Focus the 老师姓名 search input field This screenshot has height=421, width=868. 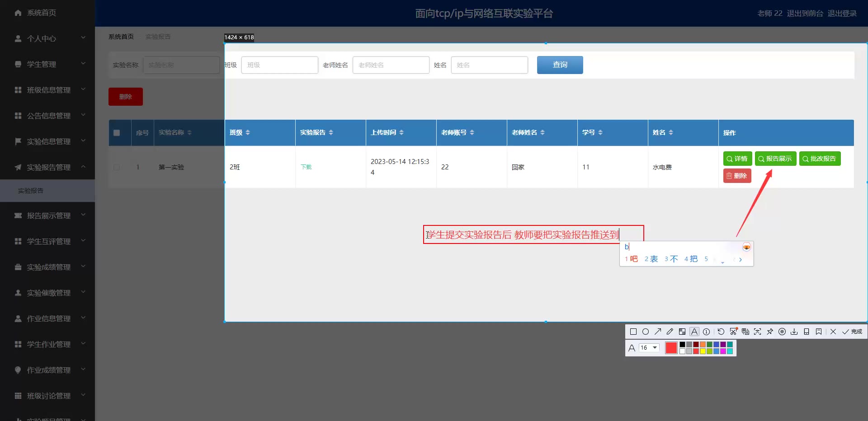pos(391,65)
